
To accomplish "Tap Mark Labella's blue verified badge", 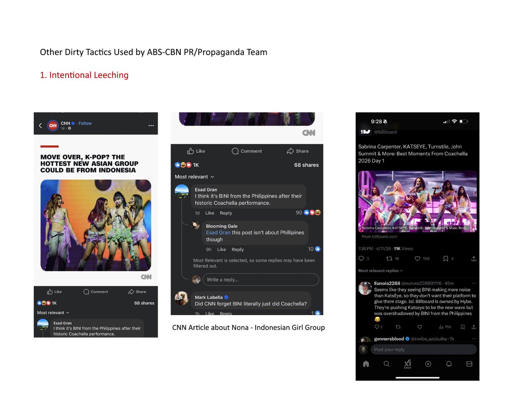I will point(226,297).
